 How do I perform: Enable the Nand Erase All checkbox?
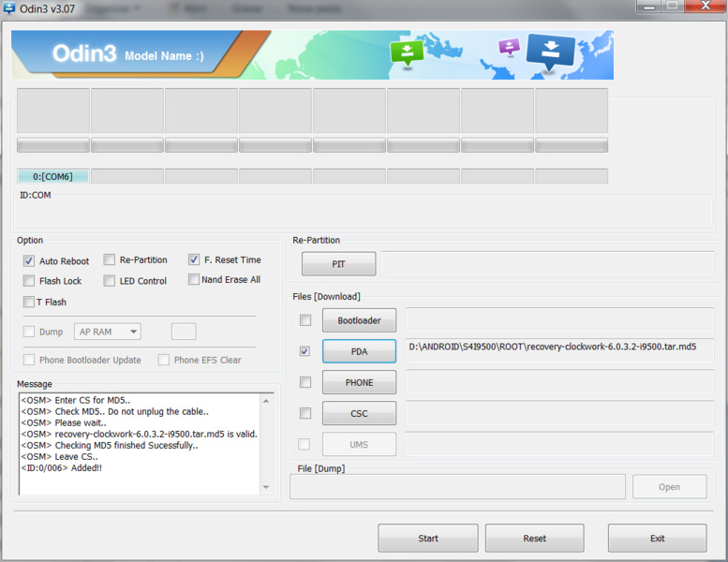click(194, 279)
